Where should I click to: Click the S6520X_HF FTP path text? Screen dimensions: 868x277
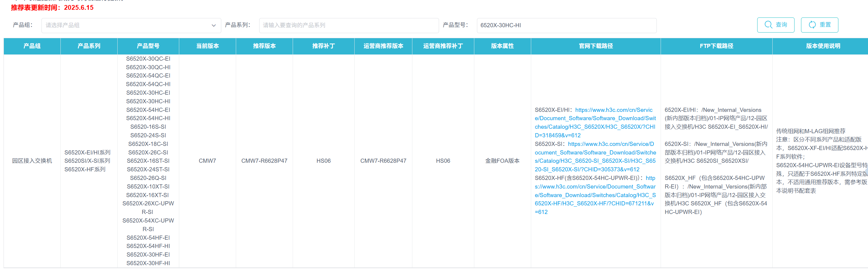716,195
